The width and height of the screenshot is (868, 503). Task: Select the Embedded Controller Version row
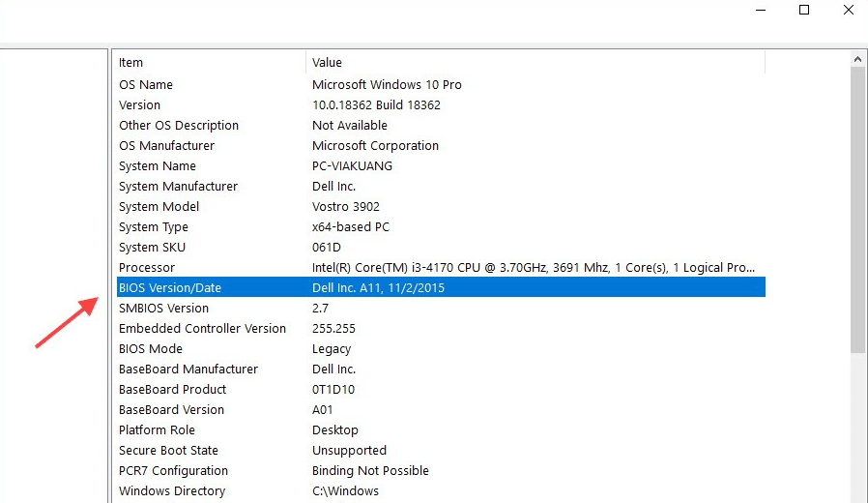click(x=441, y=329)
